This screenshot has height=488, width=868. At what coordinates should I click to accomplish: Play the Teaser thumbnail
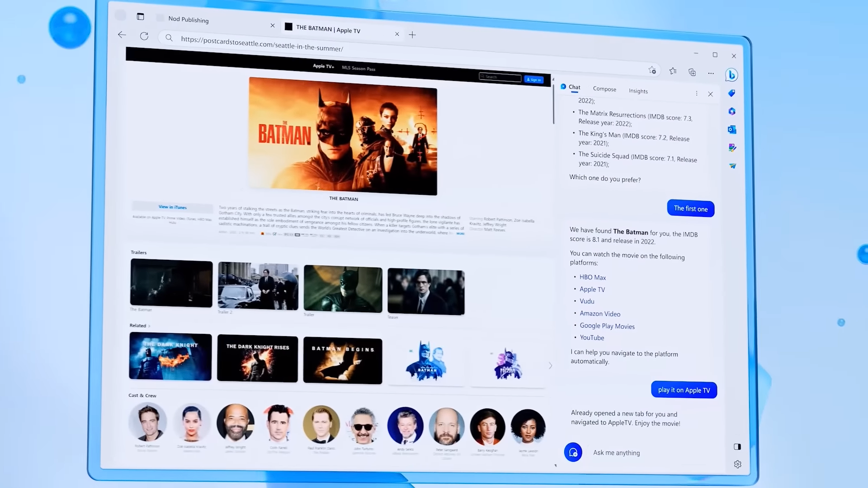coord(426,292)
